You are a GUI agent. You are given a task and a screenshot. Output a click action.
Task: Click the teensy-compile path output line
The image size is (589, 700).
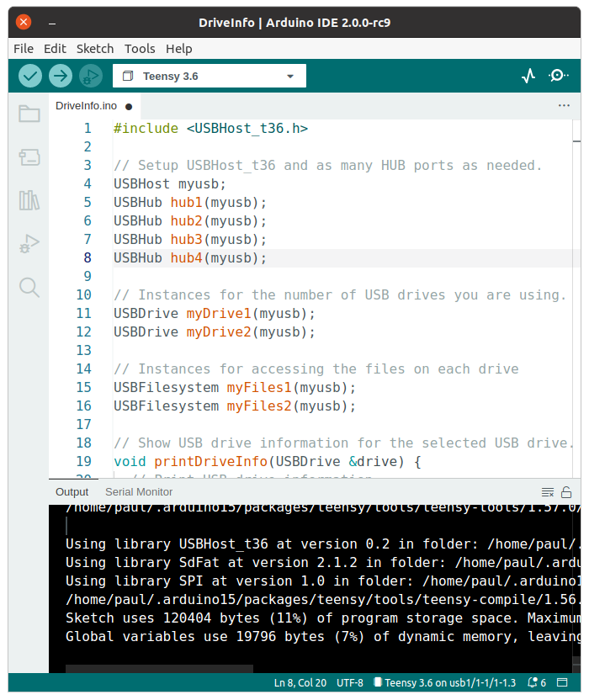coord(323,600)
